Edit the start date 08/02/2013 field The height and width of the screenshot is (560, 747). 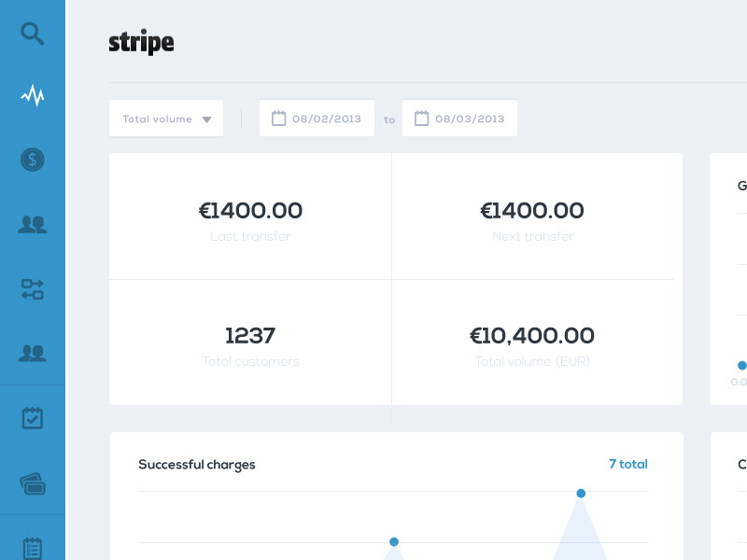[327, 119]
